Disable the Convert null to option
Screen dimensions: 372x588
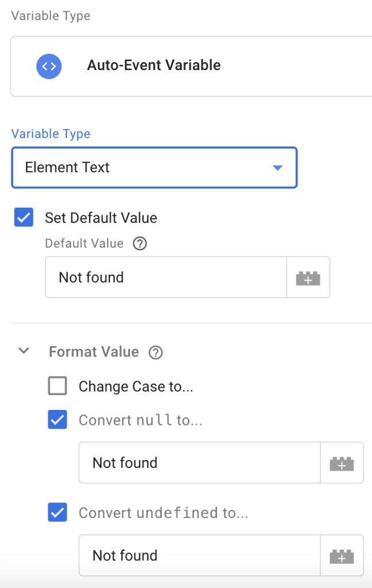click(57, 420)
